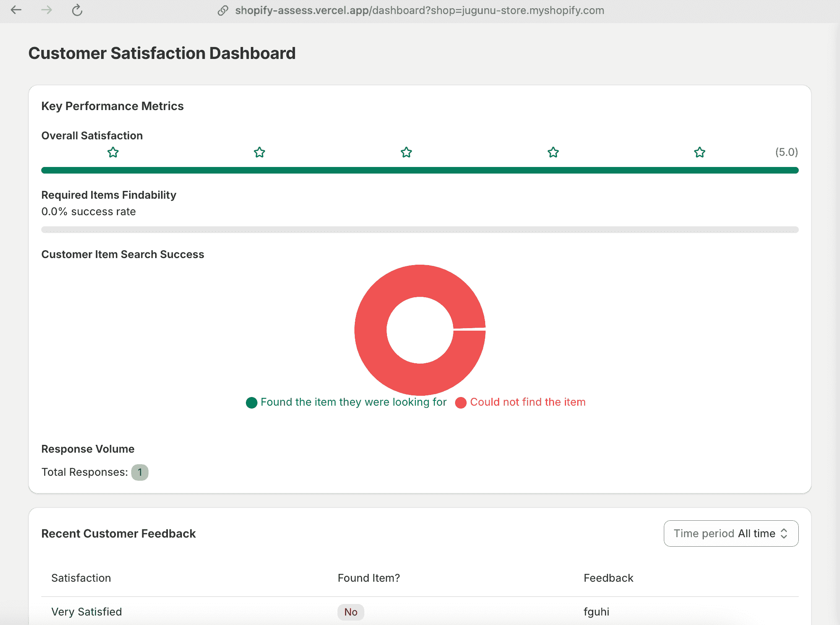Screen dimensions: 840x625
Task: Click the Feedback column header
Action: (608, 578)
